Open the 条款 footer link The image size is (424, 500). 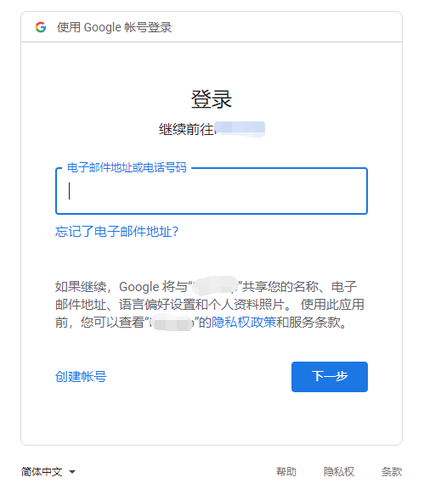(392, 472)
